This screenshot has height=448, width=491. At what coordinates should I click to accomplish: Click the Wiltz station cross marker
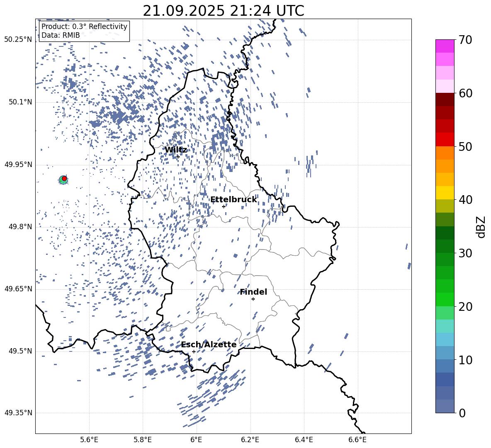[x=178, y=156]
